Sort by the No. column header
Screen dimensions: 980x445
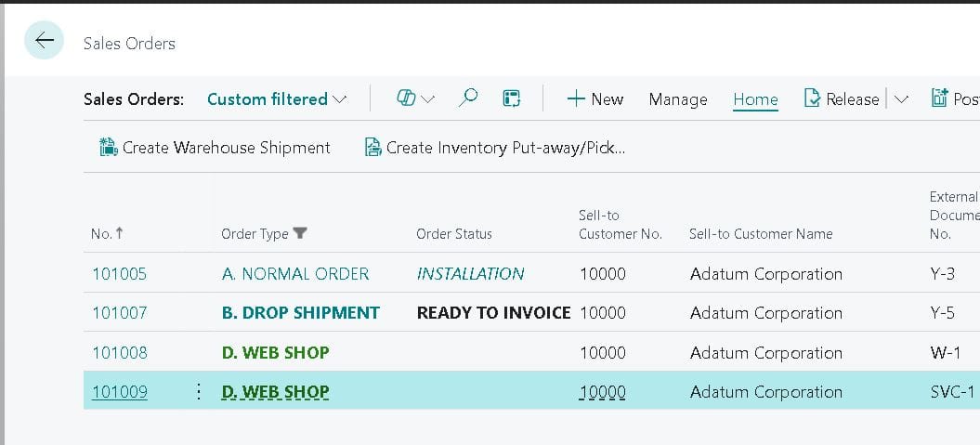(108, 234)
